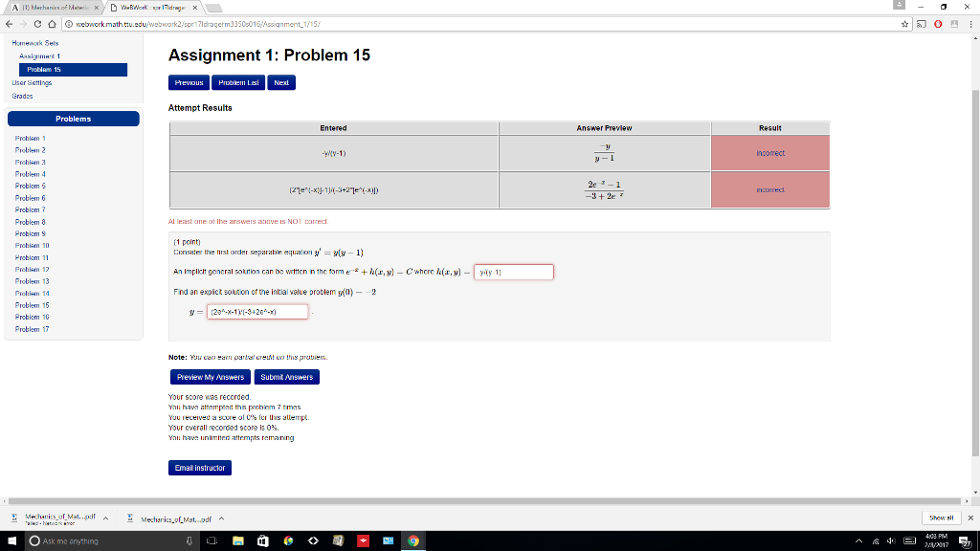Click Show all downloads
Viewport: 980px width, 551px height.
pos(941,518)
